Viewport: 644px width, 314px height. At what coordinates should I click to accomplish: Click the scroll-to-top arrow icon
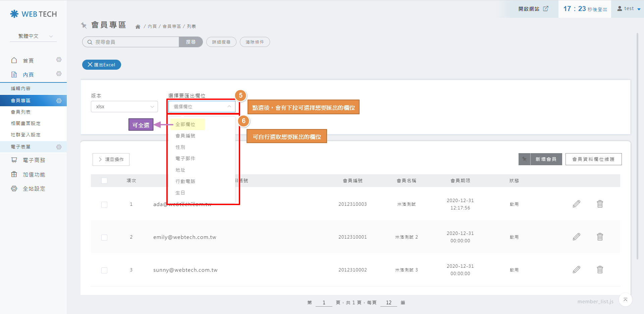[625, 300]
